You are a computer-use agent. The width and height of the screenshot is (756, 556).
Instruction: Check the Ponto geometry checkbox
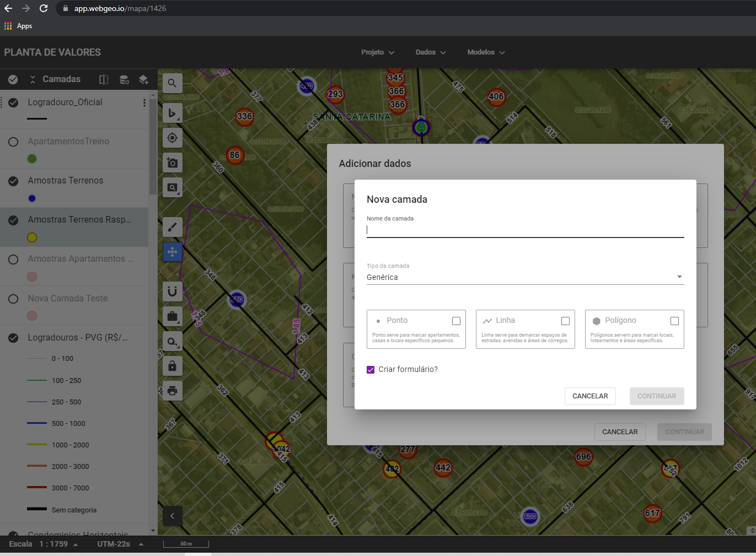click(456, 321)
